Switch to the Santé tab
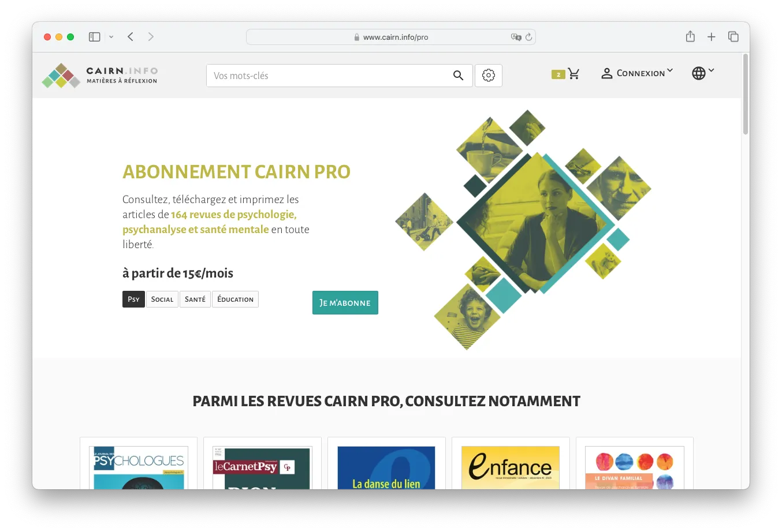This screenshot has height=532, width=782. [x=195, y=299]
